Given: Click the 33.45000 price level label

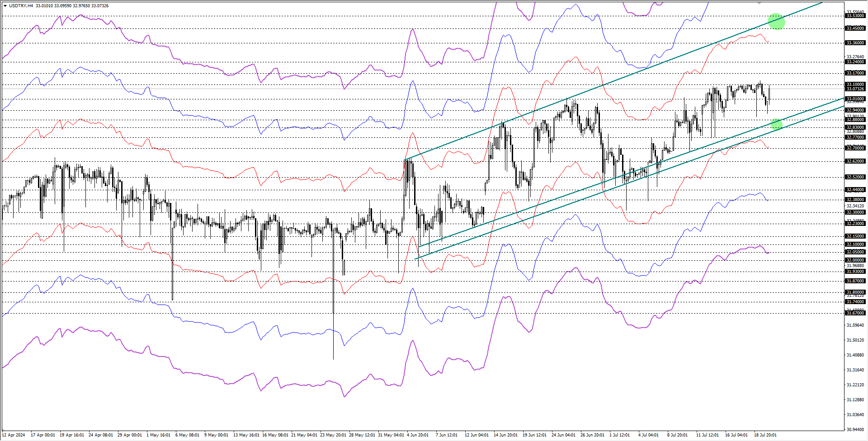Looking at the screenshot, I should pos(855,28).
